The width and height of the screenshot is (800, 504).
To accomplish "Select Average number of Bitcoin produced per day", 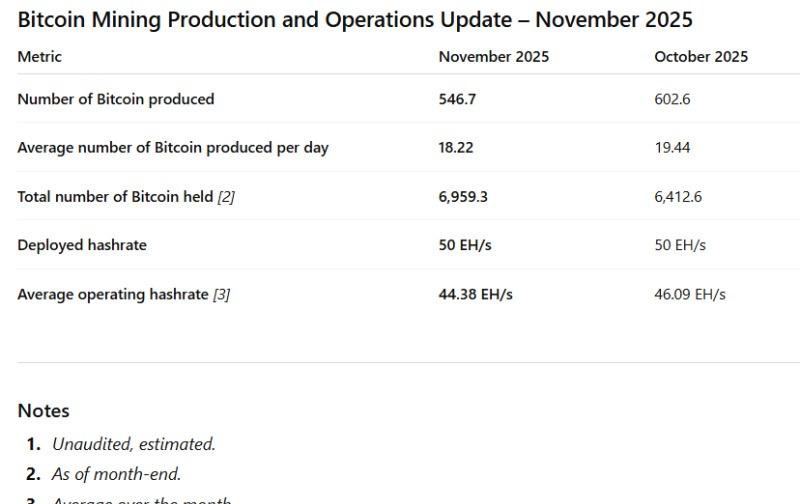I will click(172, 148).
